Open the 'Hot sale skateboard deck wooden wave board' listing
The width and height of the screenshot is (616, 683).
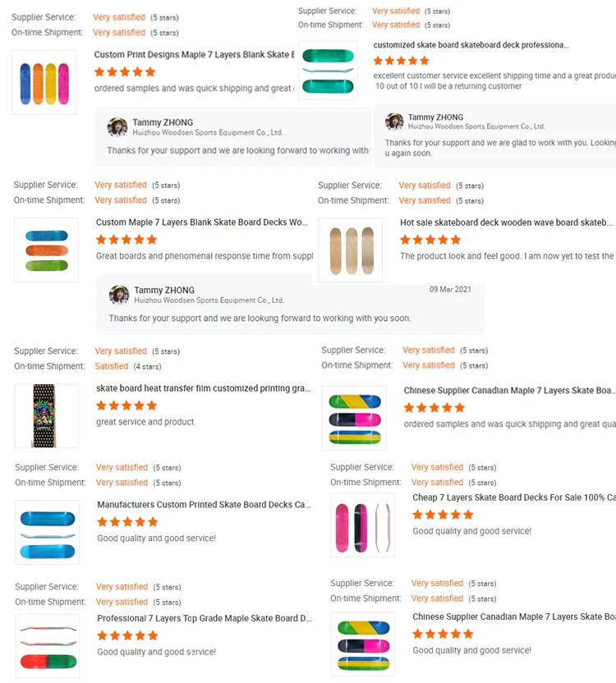click(x=506, y=222)
